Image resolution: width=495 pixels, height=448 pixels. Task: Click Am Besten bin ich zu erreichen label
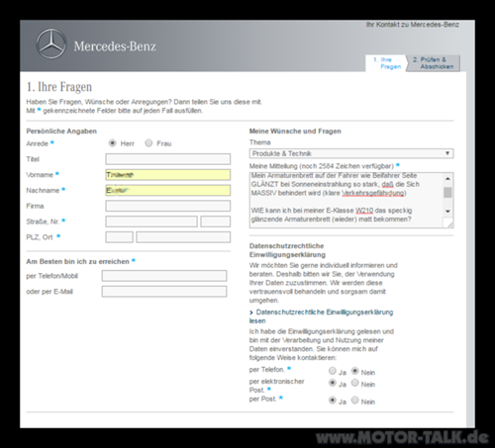click(x=77, y=261)
